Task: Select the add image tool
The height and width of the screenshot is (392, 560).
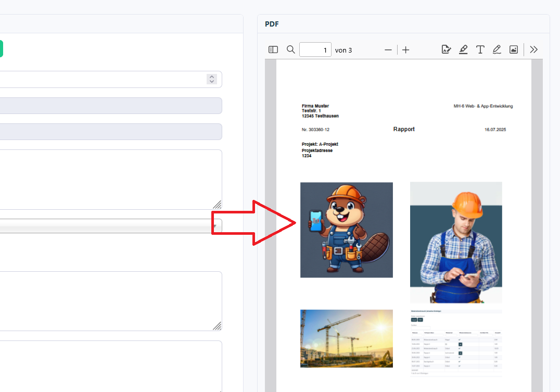Action: coord(514,49)
